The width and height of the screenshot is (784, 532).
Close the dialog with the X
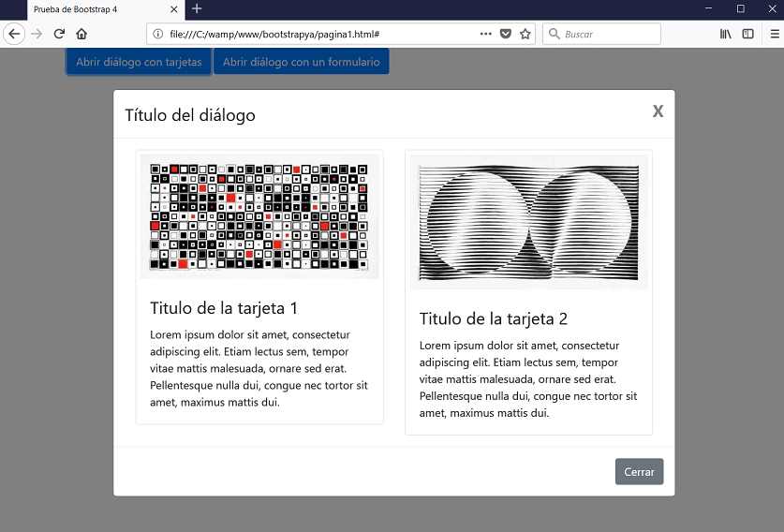click(658, 111)
